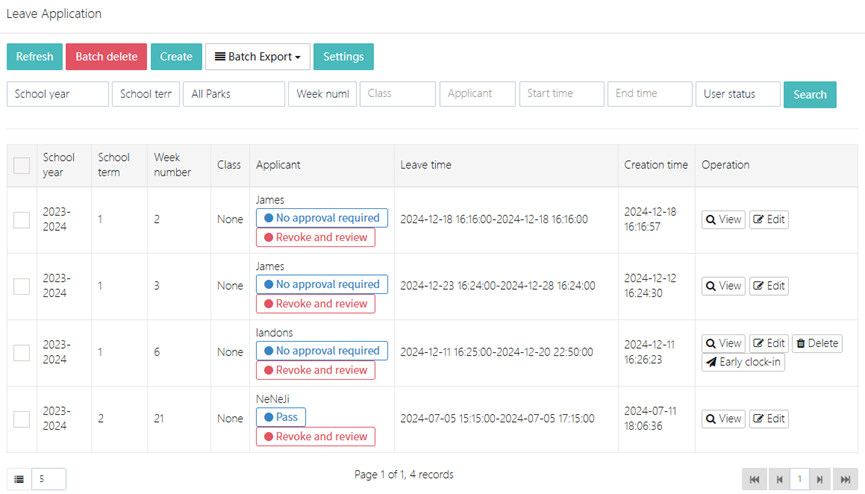Open the page size list selector
The image size is (865, 494).
[19, 479]
